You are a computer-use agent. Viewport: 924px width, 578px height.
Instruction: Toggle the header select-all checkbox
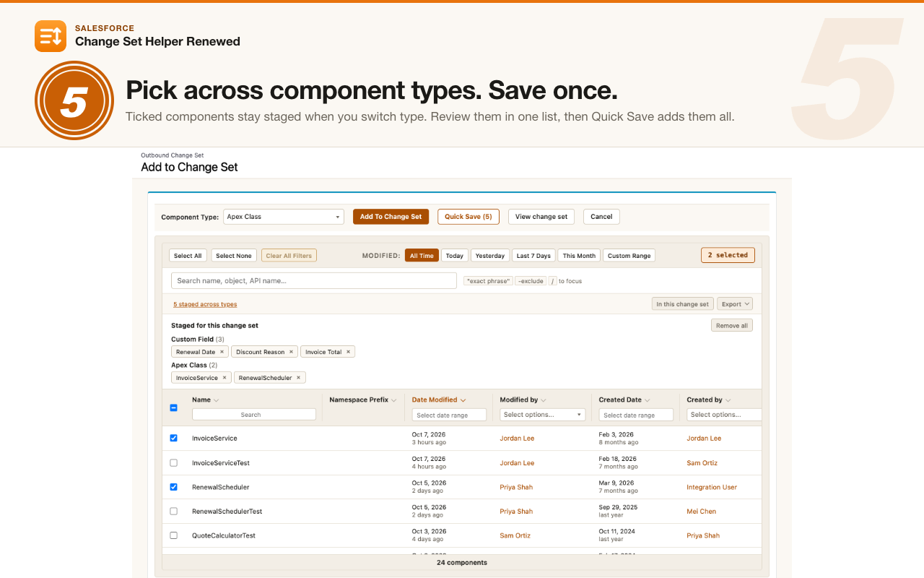click(x=173, y=407)
